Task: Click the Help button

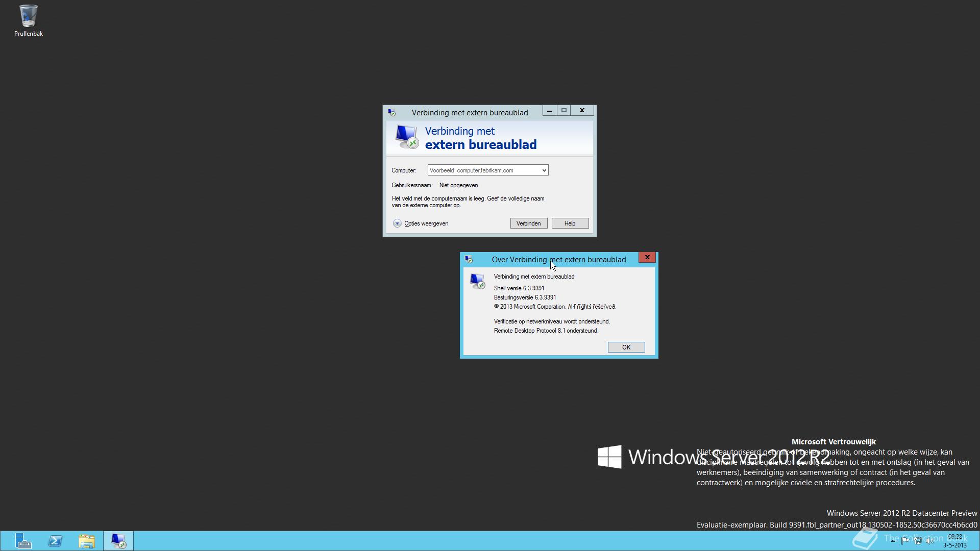Action: [570, 223]
